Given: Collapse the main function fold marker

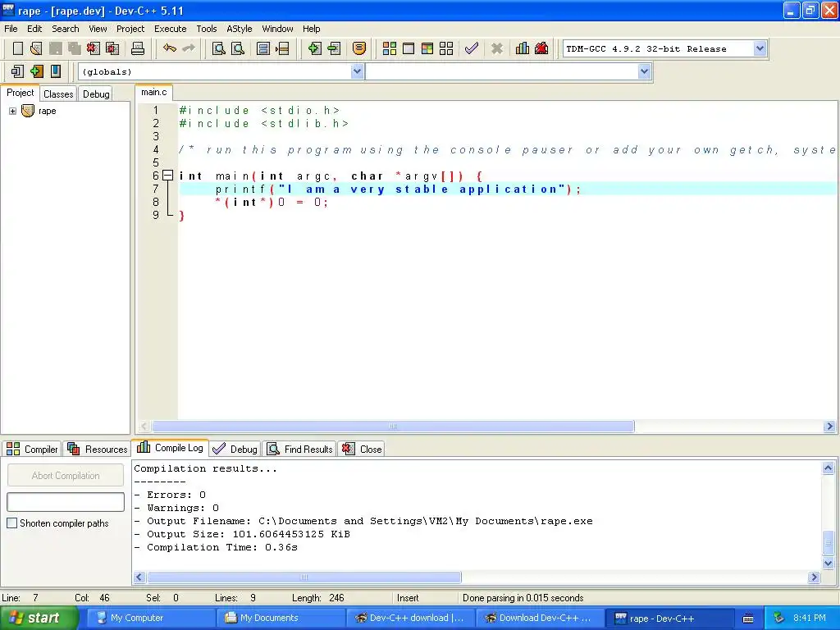Looking at the screenshot, I should (x=167, y=176).
